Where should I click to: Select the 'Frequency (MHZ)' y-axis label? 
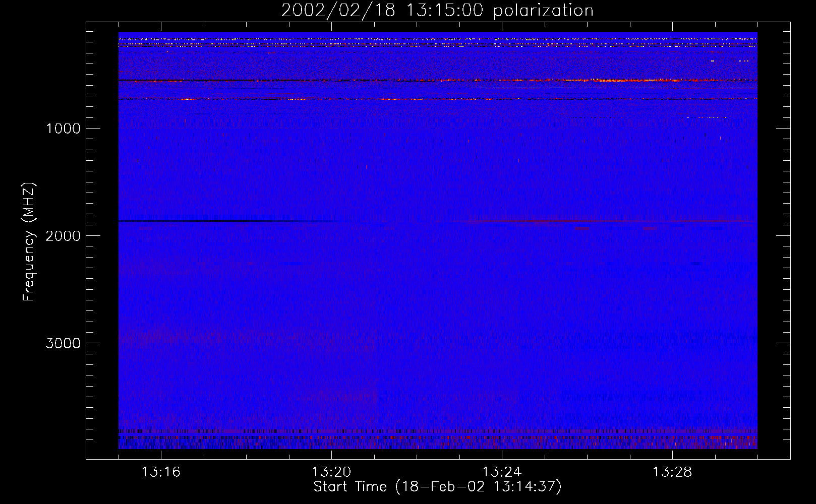29,242
